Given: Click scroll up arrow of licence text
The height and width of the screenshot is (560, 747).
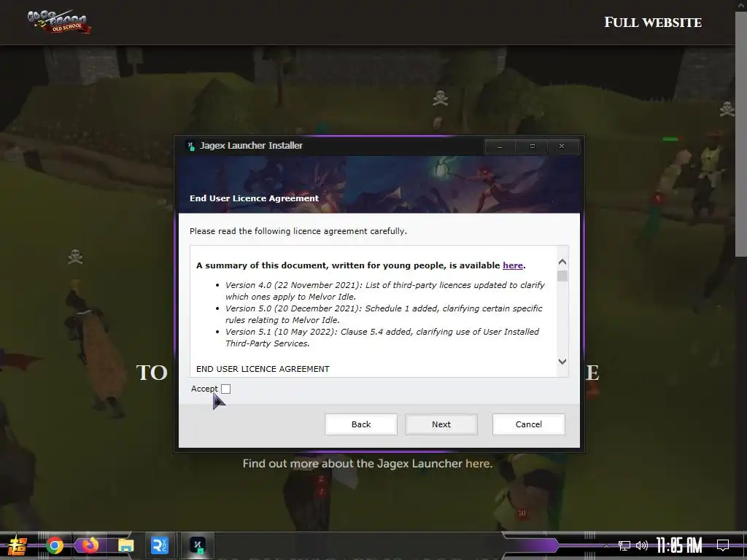Looking at the screenshot, I should tap(562, 262).
